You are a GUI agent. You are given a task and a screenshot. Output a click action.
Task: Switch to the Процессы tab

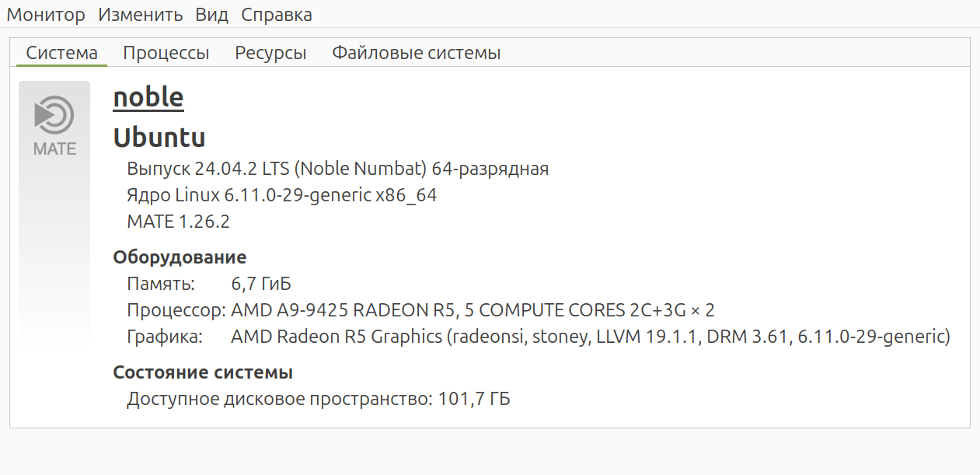point(166,53)
